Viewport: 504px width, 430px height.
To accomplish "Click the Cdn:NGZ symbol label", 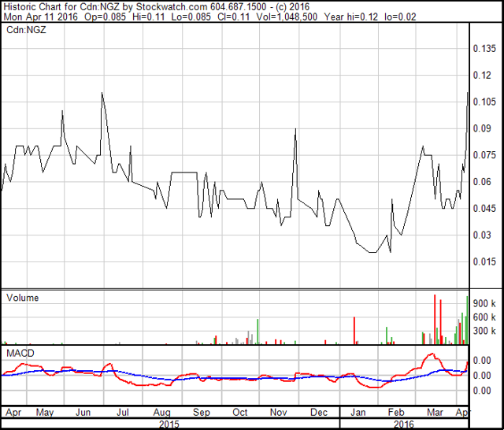I will tap(26, 30).
